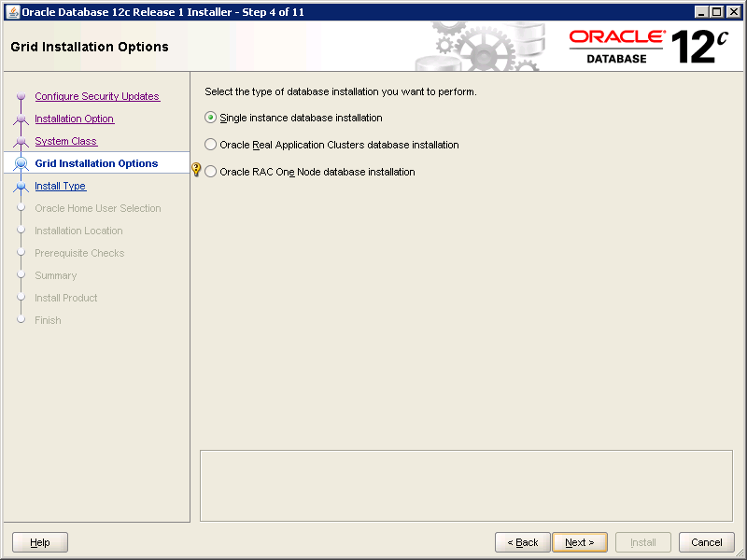Image resolution: width=747 pixels, height=560 pixels.
Task: Go back with the < Back button
Action: 523,542
